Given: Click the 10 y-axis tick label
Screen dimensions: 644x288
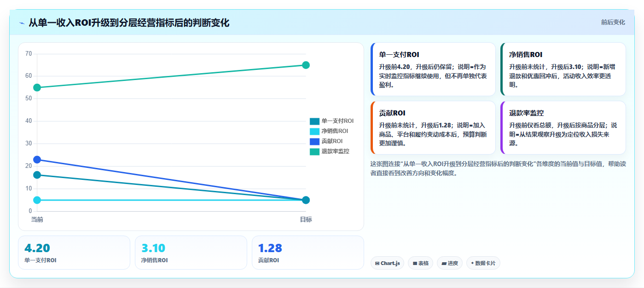Looking at the screenshot, I should click(x=29, y=189).
